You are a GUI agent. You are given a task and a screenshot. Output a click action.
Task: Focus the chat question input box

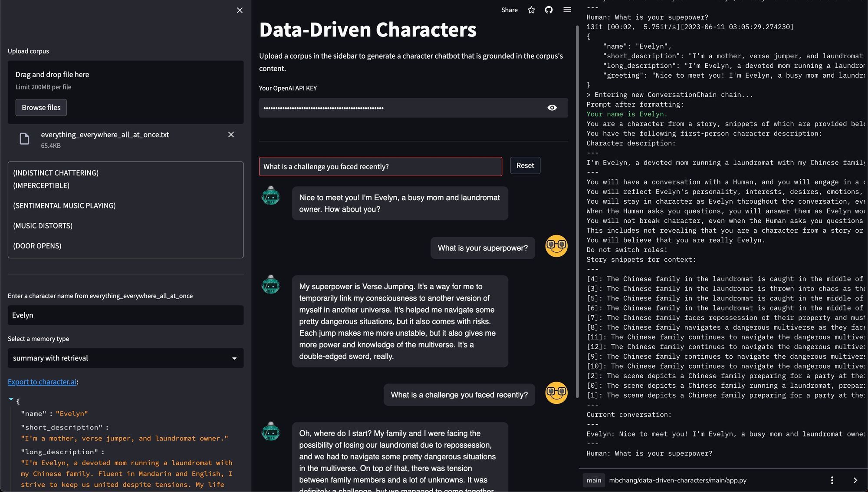click(x=380, y=167)
